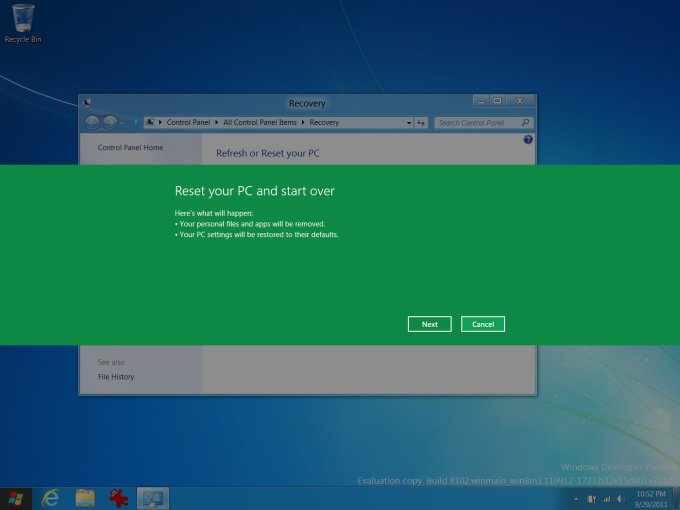Viewport: 680px width, 510px height.
Task: Open volume speaker tray icon
Action: click(620, 499)
